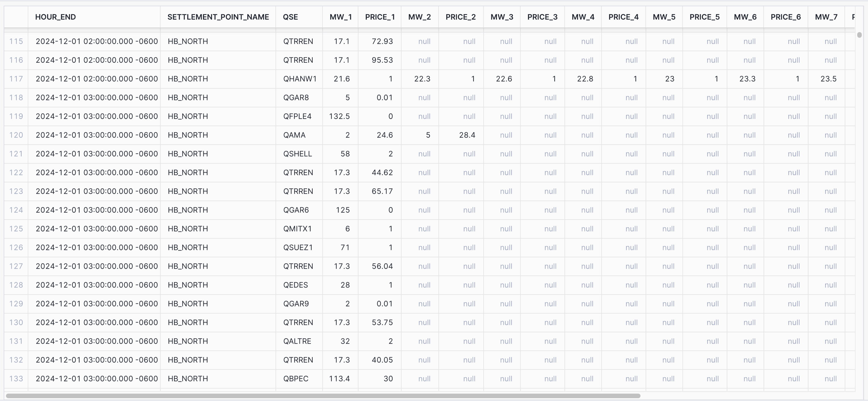
Task: Select row number 117
Action: (x=16, y=79)
